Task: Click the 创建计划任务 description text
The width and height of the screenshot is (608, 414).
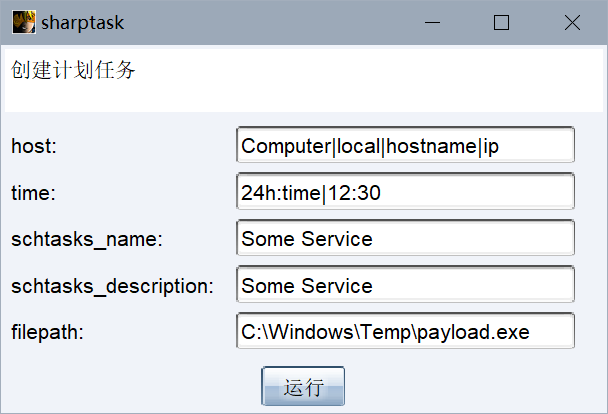Action: (72, 70)
